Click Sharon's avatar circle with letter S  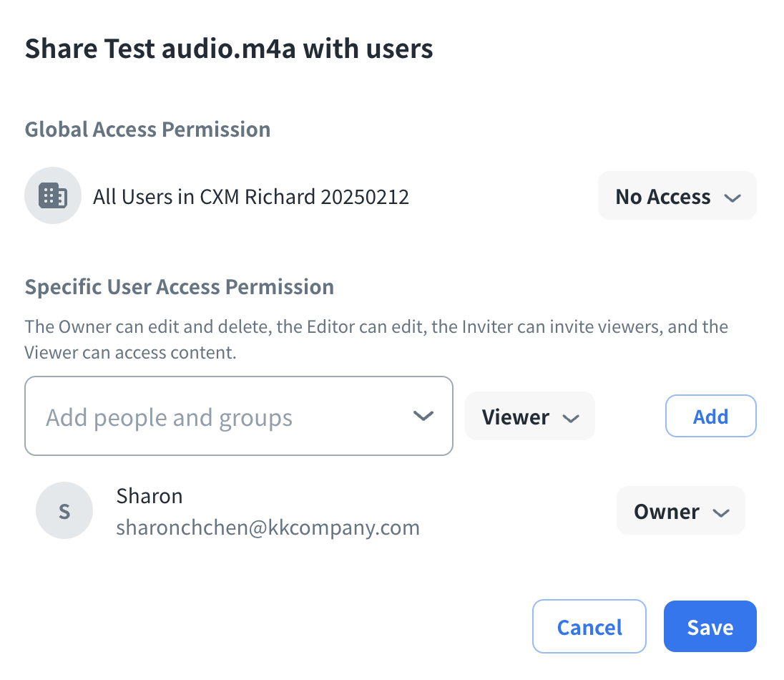coord(64,510)
